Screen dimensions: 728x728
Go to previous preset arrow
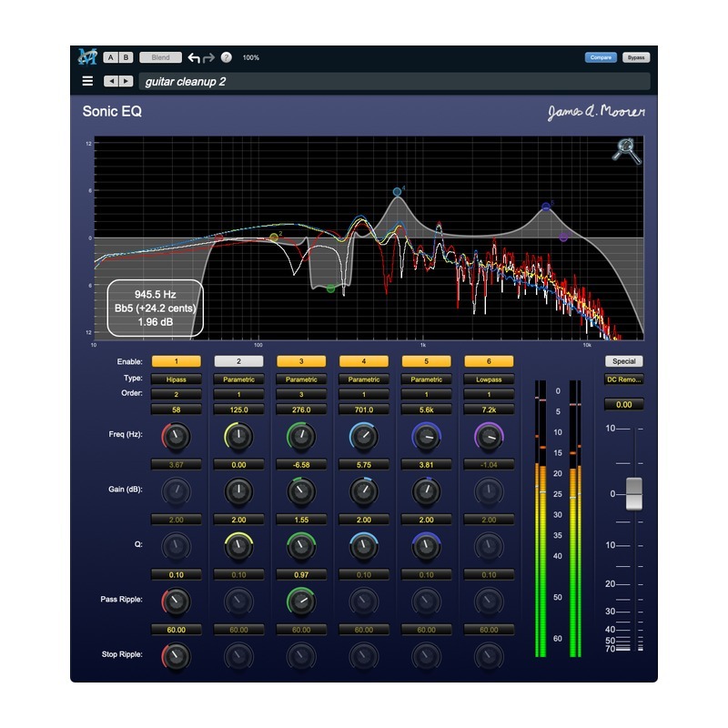(111, 81)
